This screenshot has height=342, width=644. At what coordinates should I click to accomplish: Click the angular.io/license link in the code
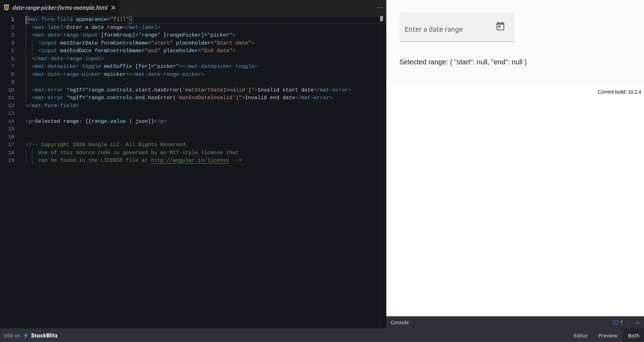pyautogui.click(x=189, y=160)
